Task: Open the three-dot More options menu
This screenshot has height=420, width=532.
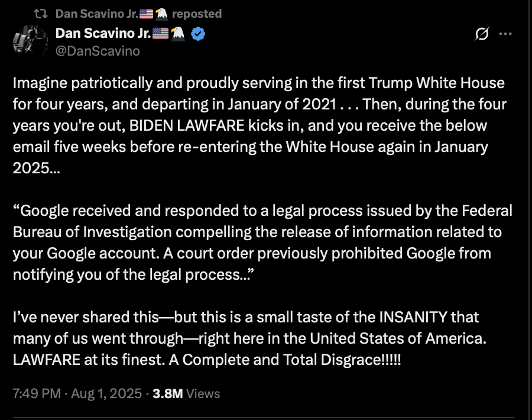Action: (505, 34)
